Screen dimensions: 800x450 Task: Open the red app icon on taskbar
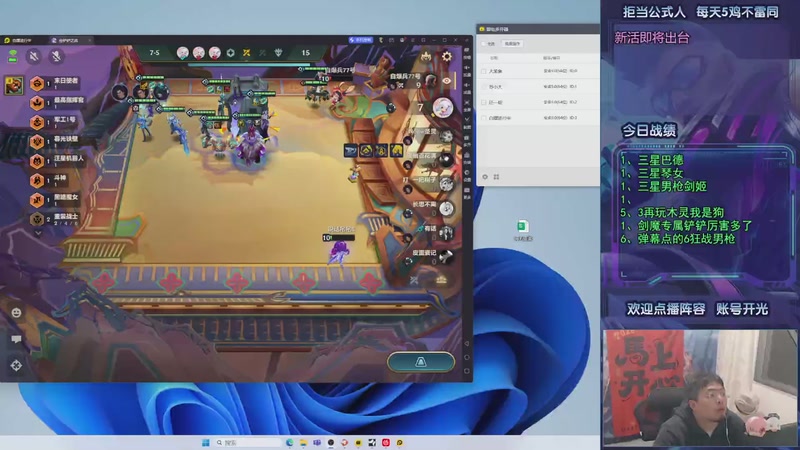[x=386, y=442]
